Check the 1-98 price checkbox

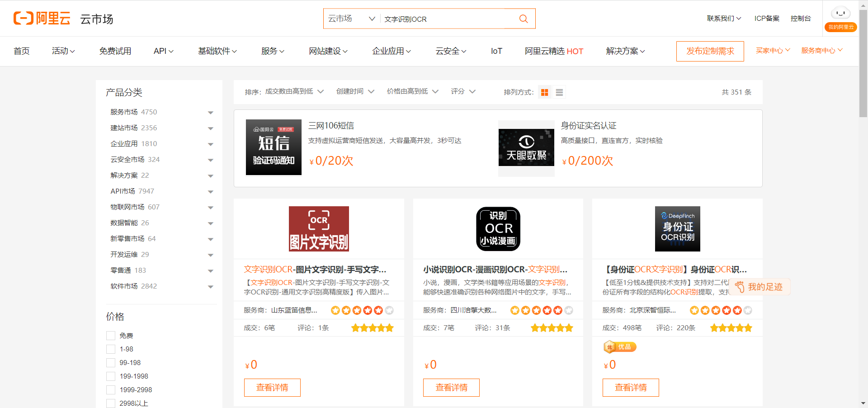tap(111, 349)
